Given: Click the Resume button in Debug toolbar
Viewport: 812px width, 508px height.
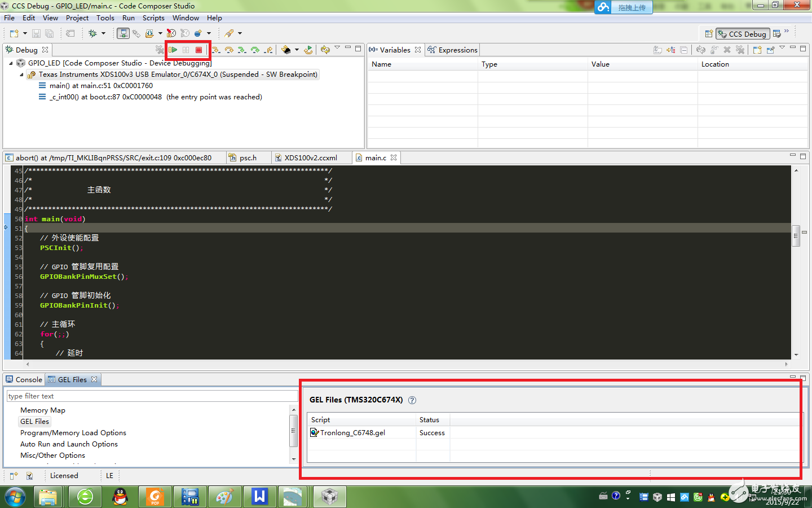Looking at the screenshot, I should point(174,50).
